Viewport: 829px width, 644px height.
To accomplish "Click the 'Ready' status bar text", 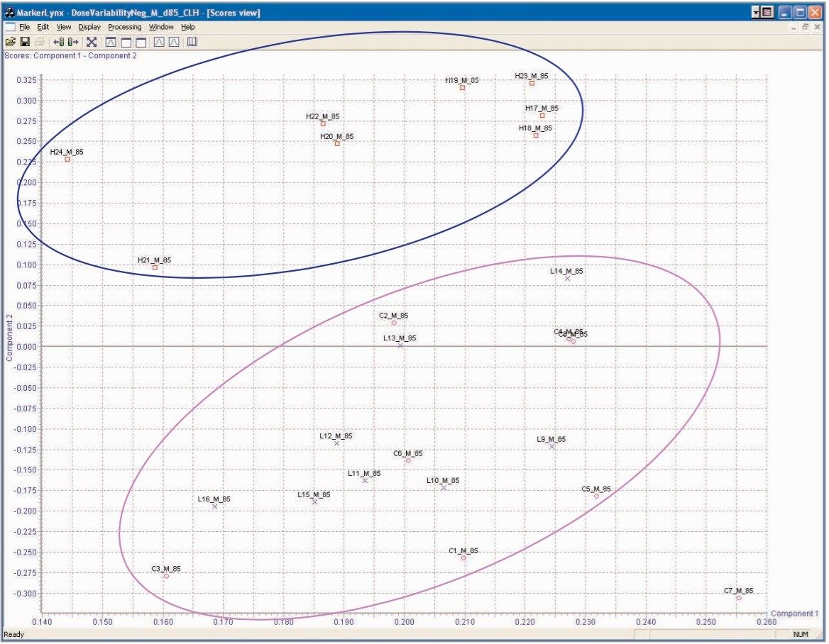I will (13, 635).
